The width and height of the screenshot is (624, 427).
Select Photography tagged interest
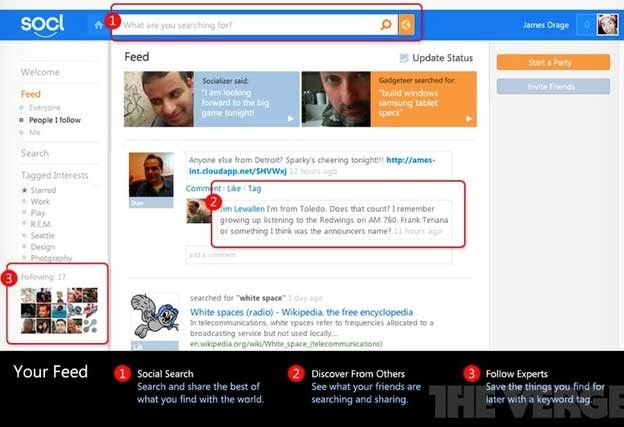pyautogui.click(x=51, y=258)
